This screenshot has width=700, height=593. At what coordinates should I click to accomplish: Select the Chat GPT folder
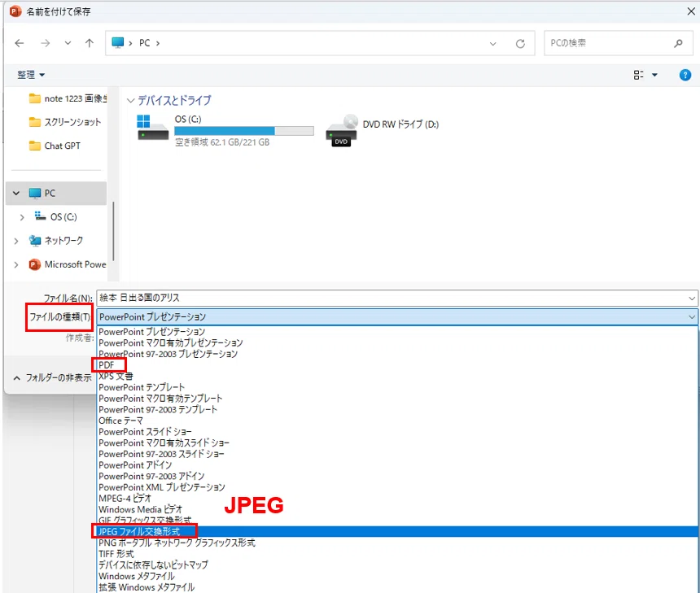point(55,146)
